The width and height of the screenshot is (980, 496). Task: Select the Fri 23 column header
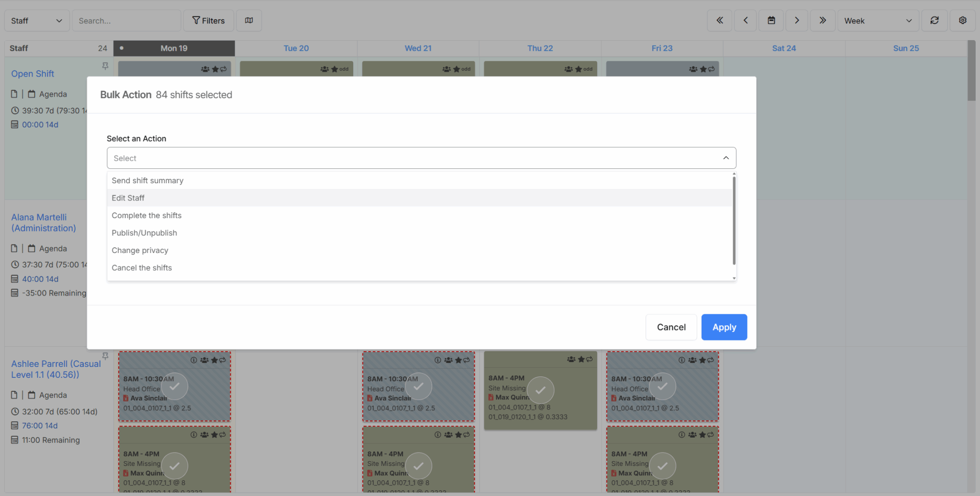pyautogui.click(x=662, y=48)
